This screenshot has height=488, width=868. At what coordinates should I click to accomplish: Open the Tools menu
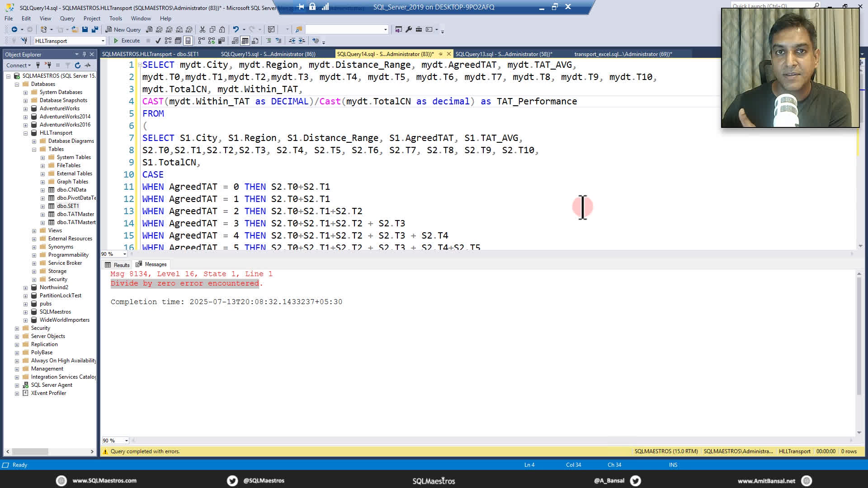tap(115, 19)
